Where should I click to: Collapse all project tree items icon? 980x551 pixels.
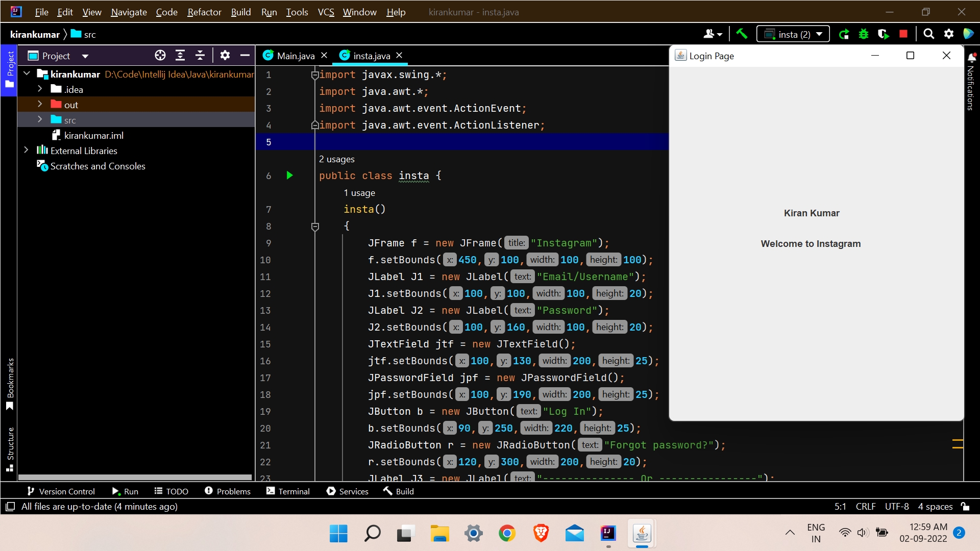point(200,56)
